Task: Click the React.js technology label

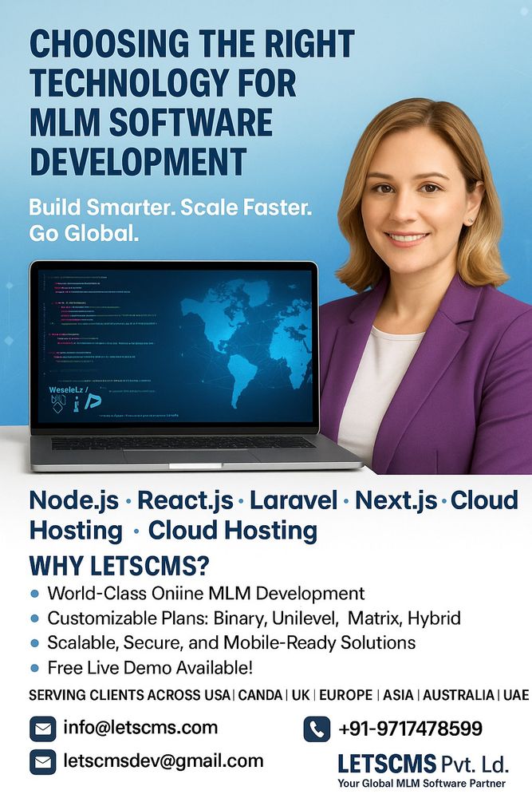Action: (185, 501)
